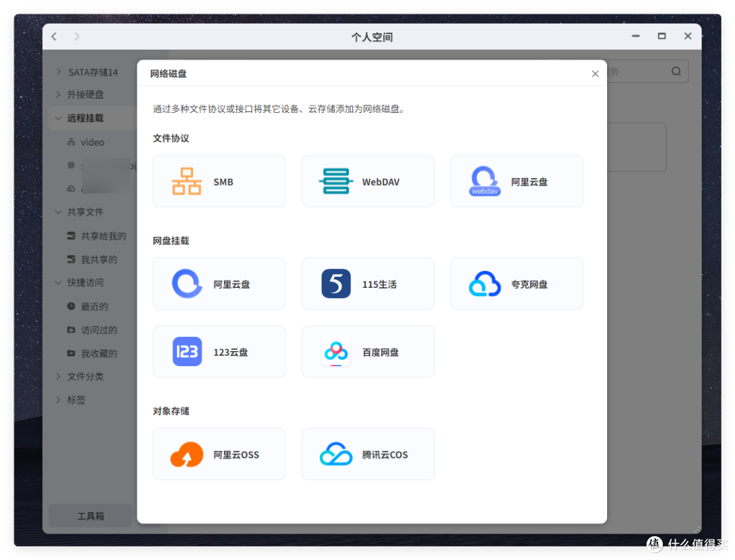Close the 个人空间 window

point(687,36)
